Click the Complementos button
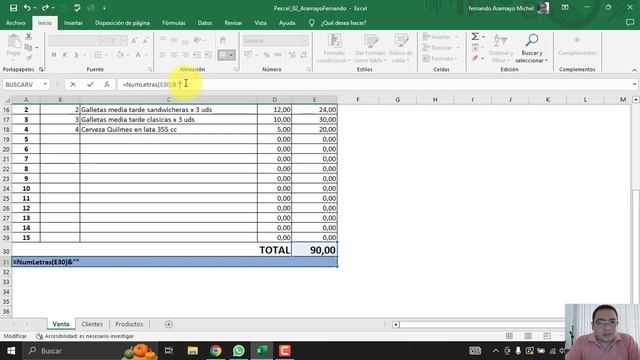The image size is (640, 360). tap(577, 46)
